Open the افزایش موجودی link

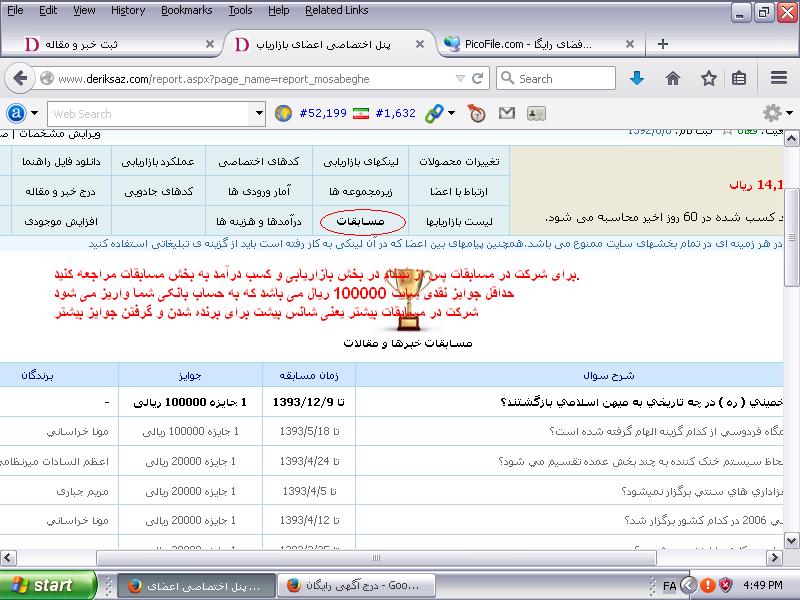tap(61, 221)
